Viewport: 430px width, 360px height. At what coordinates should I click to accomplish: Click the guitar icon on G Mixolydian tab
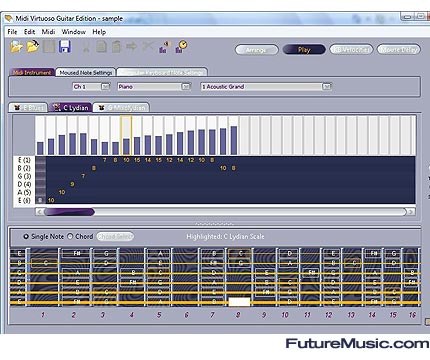coord(102,108)
